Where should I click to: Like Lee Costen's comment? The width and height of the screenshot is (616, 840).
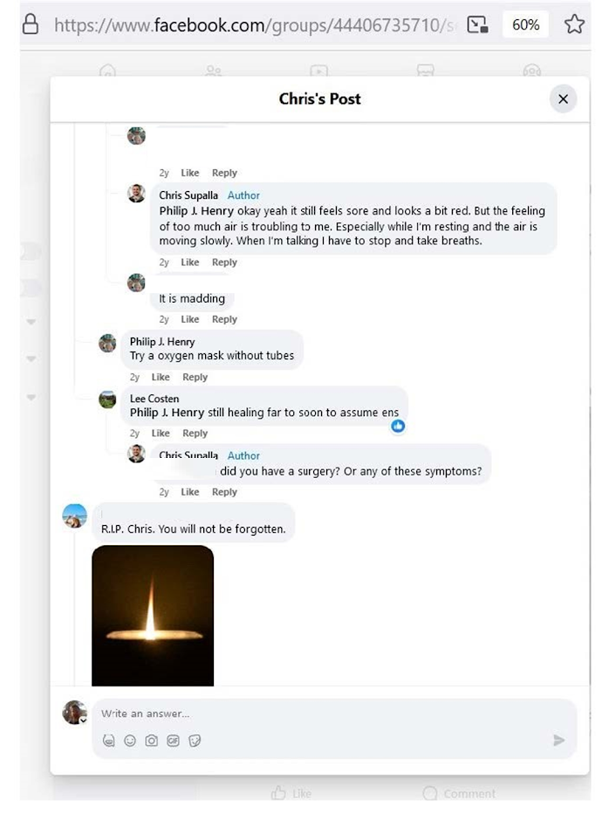click(x=161, y=434)
